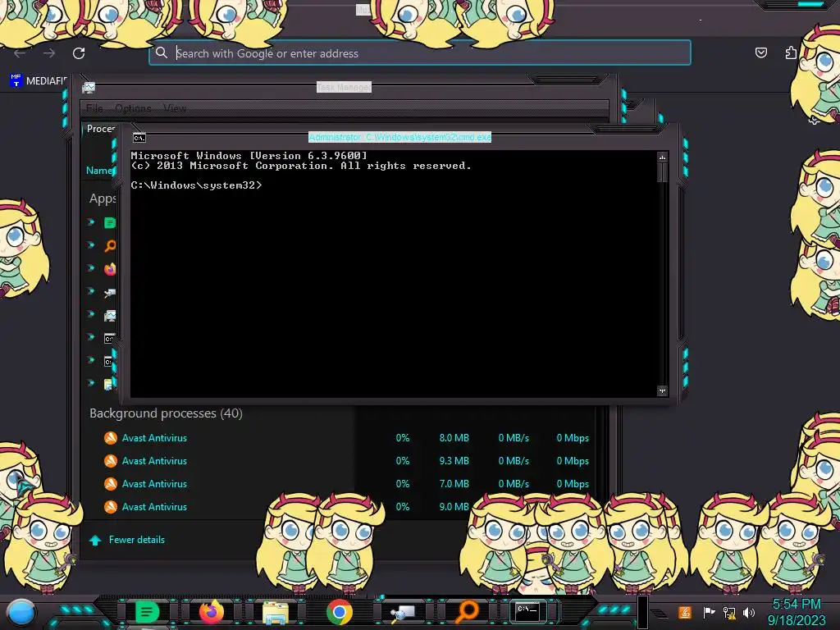This screenshot has width=840, height=630.
Task: Switch to Firefox from taskbar
Action: pyautogui.click(x=211, y=611)
